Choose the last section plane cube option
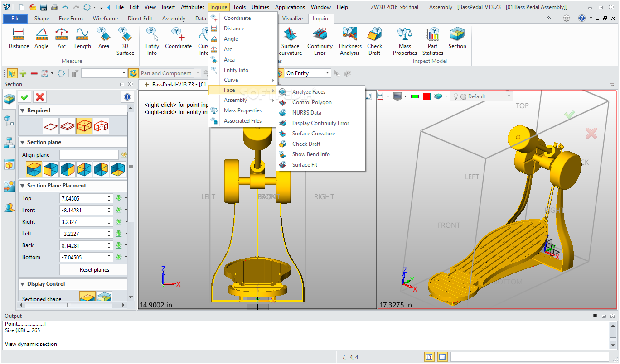Screen dimensions: 620x364 pyautogui.click(x=118, y=169)
